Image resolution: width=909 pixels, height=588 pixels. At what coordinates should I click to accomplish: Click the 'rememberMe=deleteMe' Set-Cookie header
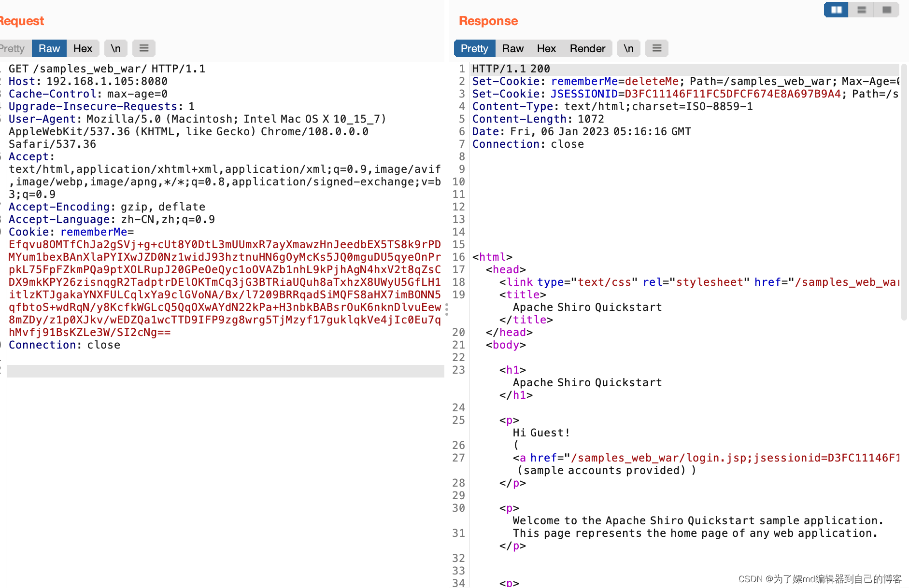(615, 81)
